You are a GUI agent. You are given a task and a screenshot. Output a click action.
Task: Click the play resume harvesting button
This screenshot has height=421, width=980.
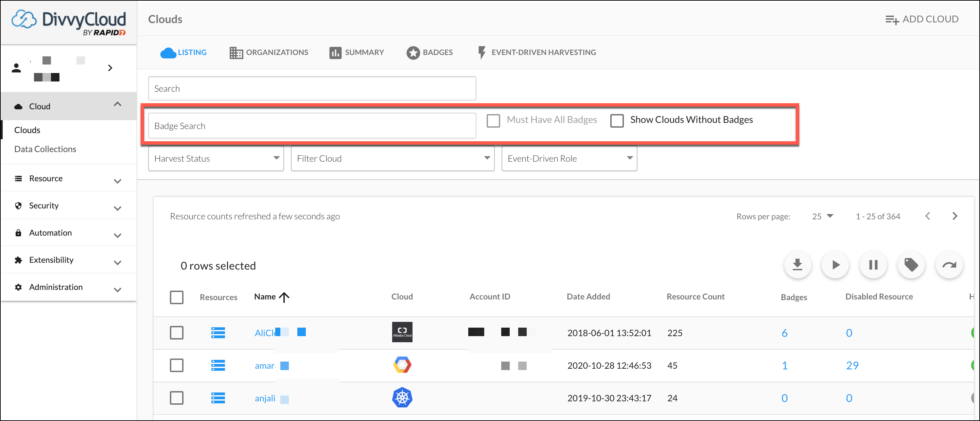(835, 265)
